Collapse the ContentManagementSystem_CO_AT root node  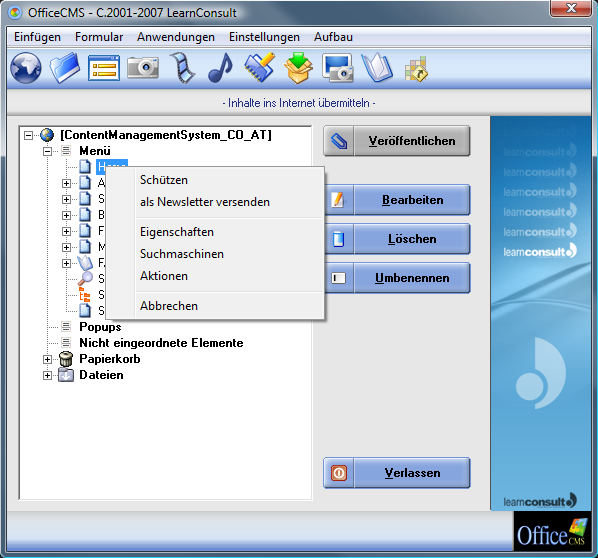pos(28,135)
